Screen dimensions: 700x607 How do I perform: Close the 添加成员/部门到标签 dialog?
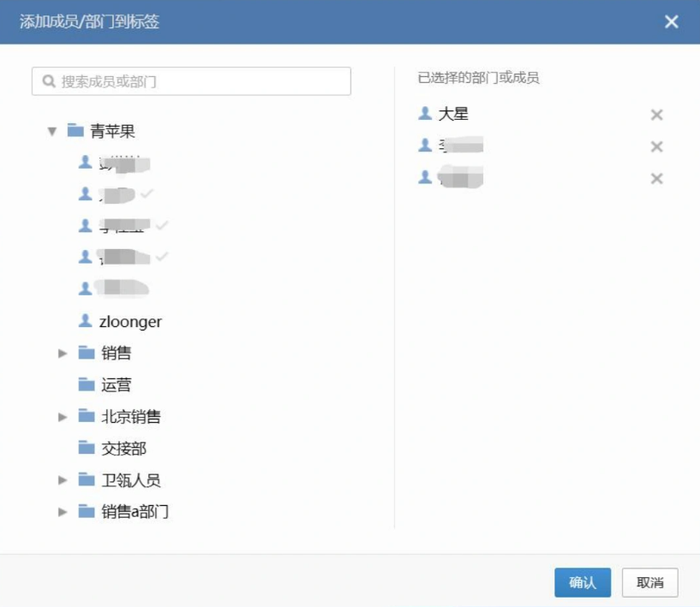[x=671, y=21]
